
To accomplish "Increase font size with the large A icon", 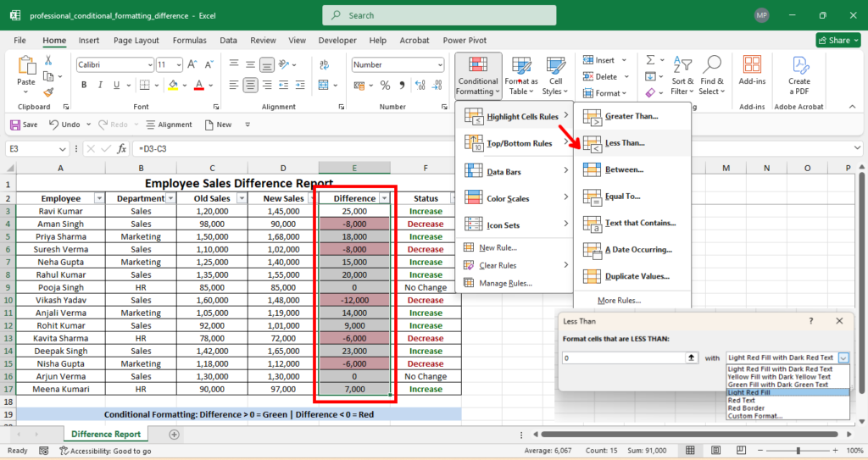I will (192, 64).
